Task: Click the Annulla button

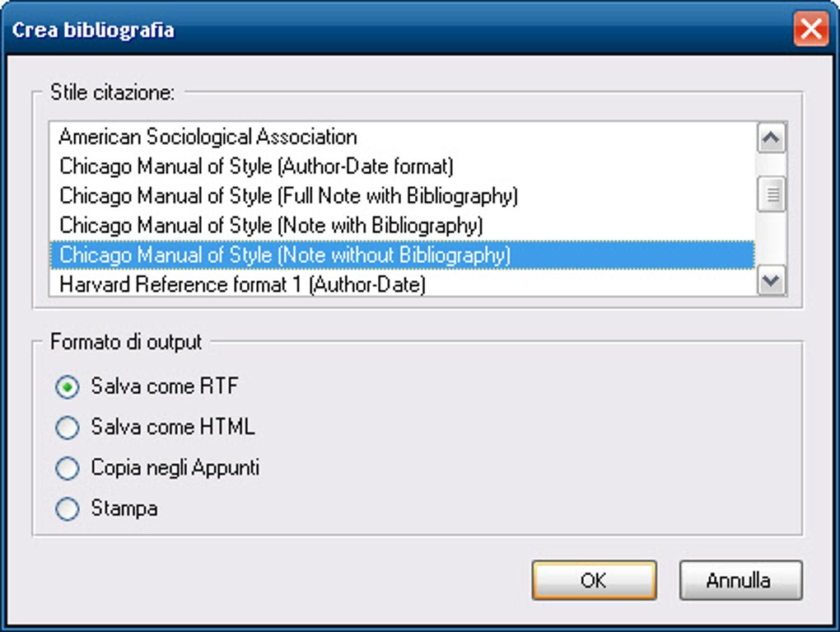Action: click(740, 580)
